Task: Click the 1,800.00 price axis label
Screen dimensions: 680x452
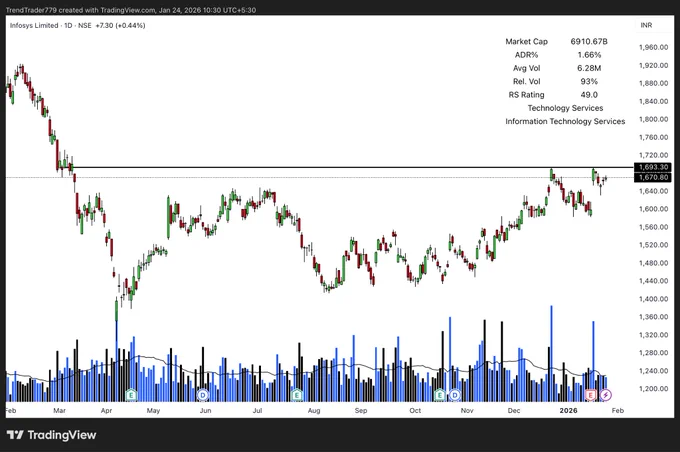Action: 653,119
